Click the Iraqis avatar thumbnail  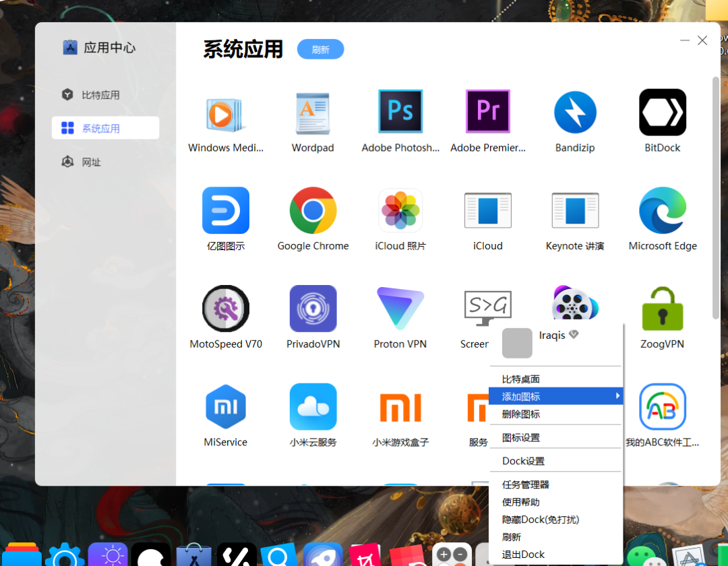click(x=517, y=344)
